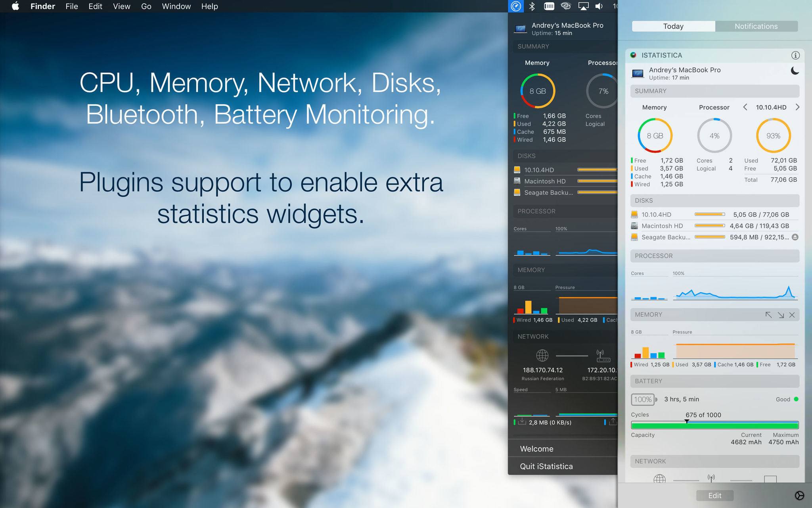The height and width of the screenshot is (508, 812).
Task: Click the Bluetooth icon in menu bar
Action: tap(532, 6)
